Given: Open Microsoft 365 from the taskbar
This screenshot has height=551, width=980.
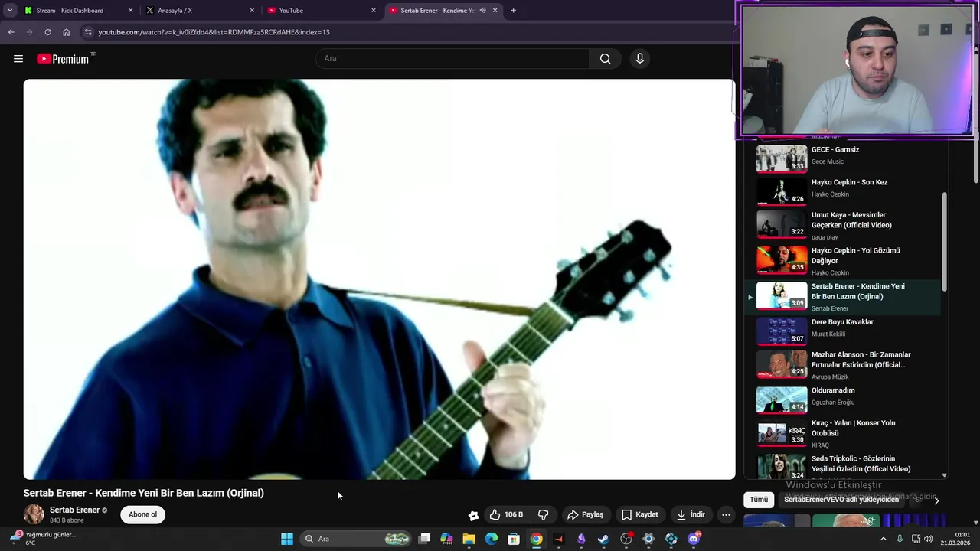Looking at the screenshot, I should click(x=447, y=539).
